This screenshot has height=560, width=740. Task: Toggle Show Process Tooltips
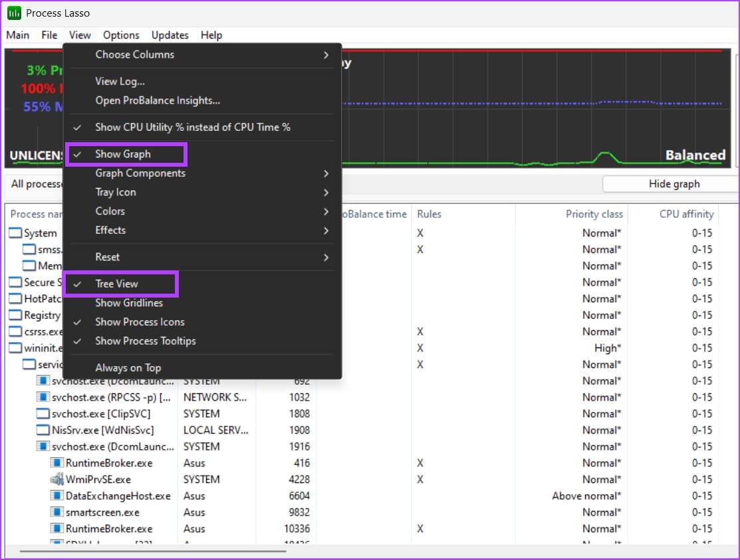202,341
